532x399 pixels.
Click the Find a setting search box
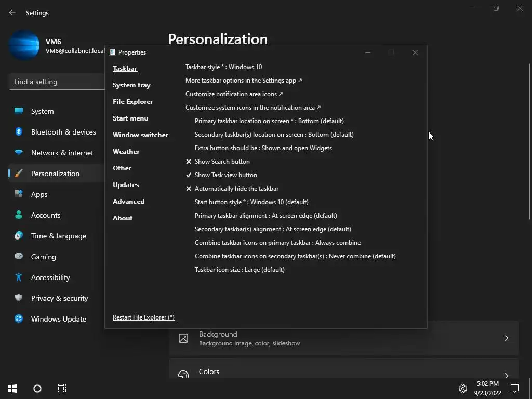(x=56, y=82)
